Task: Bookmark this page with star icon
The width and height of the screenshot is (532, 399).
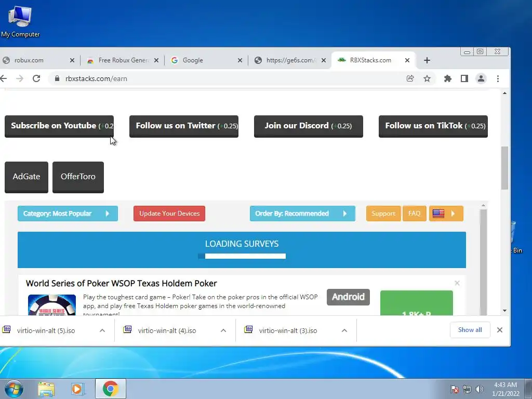Action: (427, 79)
